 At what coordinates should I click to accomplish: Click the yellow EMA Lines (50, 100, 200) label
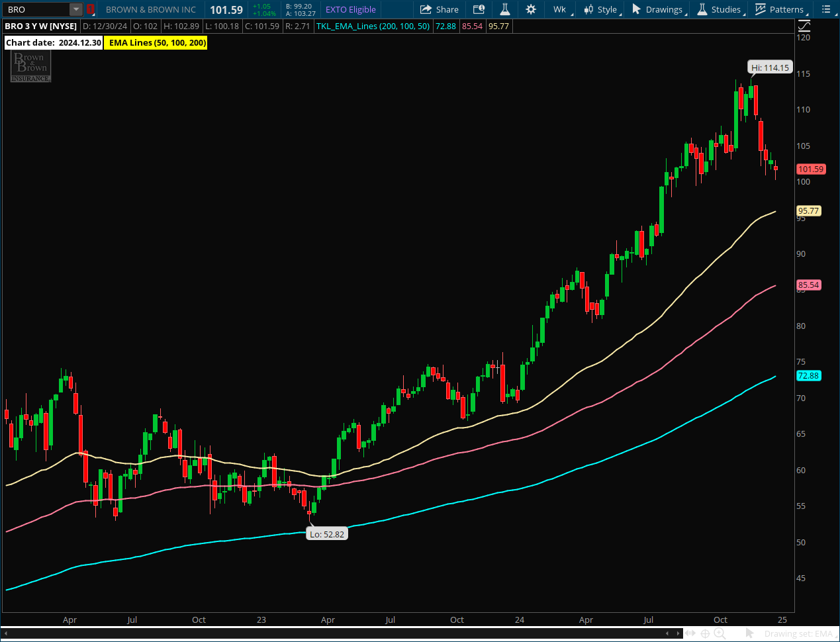coord(157,42)
